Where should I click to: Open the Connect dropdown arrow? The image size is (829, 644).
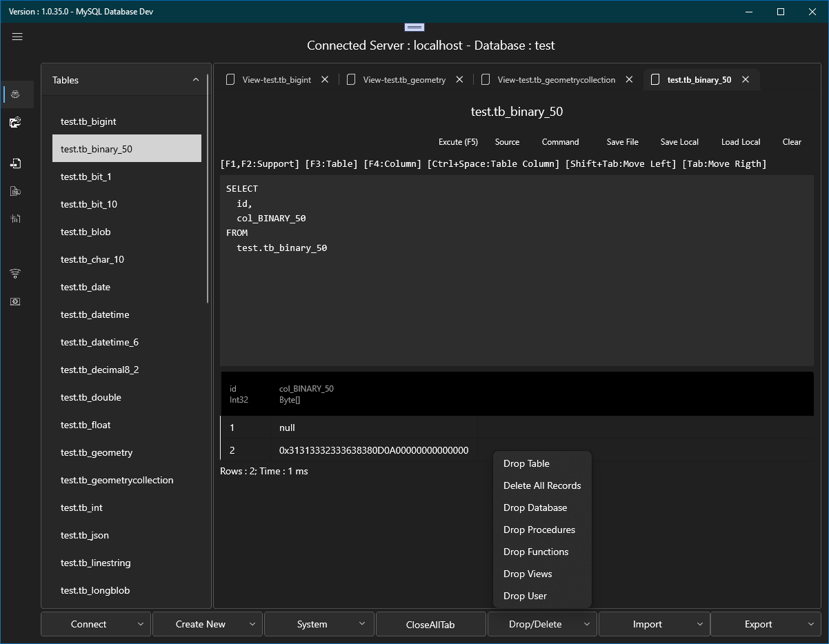[x=141, y=624]
